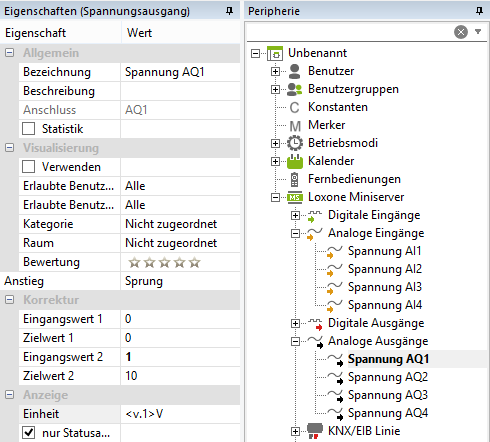Image resolution: width=490 pixels, height=442 pixels.
Task: Click the Spannung AI2 input icon
Action: 334,270
